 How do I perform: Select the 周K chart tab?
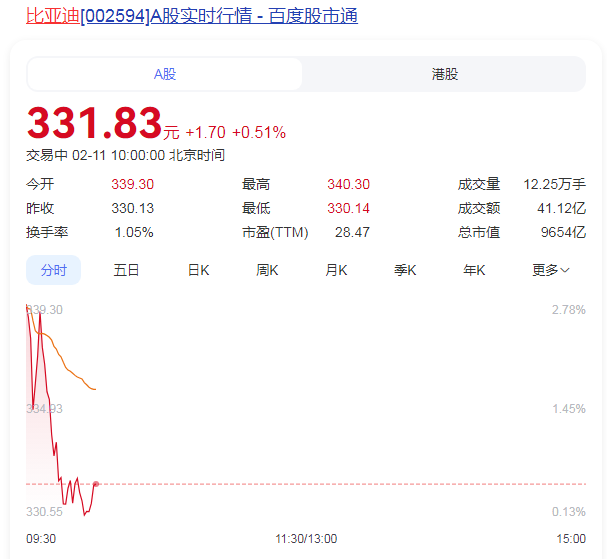tap(267, 270)
